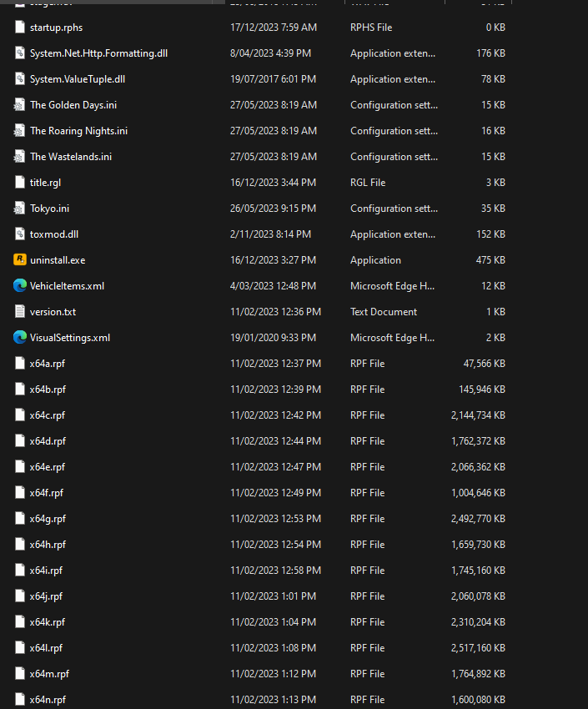Image resolution: width=588 pixels, height=709 pixels.
Task: Select the file name VisualSettings.xml
Action: pos(69,338)
